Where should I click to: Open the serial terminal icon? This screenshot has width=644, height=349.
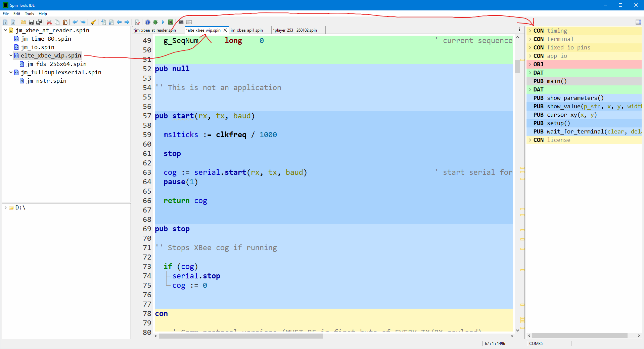pyautogui.click(x=181, y=22)
